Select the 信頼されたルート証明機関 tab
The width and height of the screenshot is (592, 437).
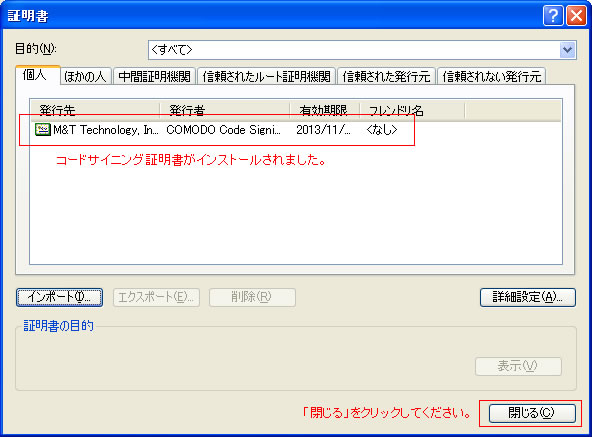point(267,76)
